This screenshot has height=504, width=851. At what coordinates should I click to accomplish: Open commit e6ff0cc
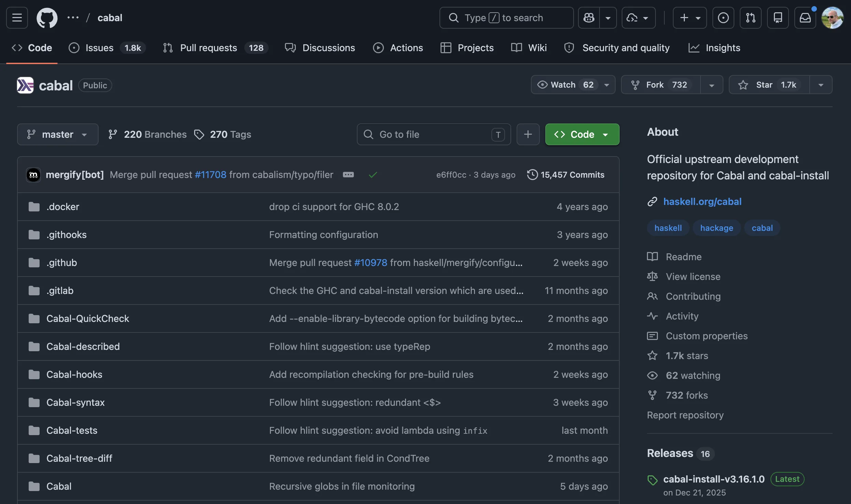[x=451, y=175]
